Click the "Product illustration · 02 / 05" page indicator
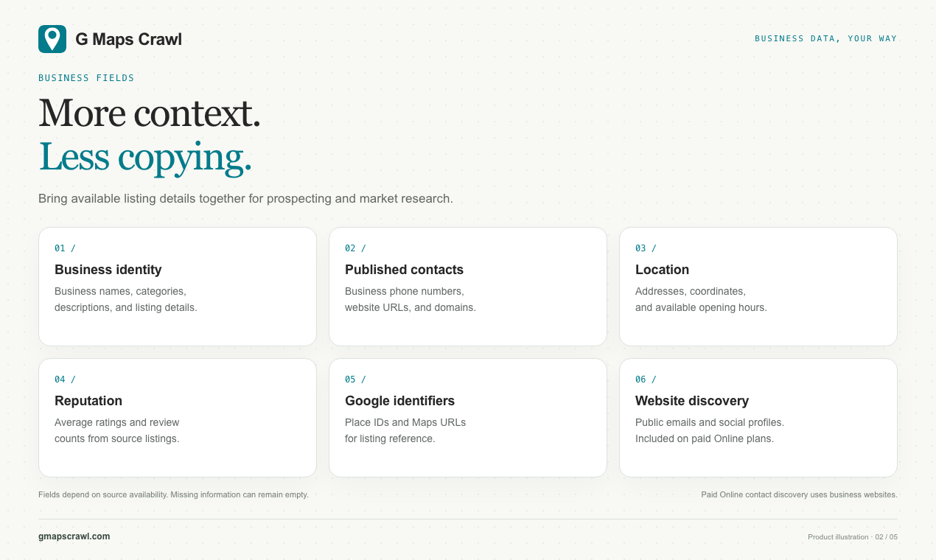 pyautogui.click(x=853, y=537)
